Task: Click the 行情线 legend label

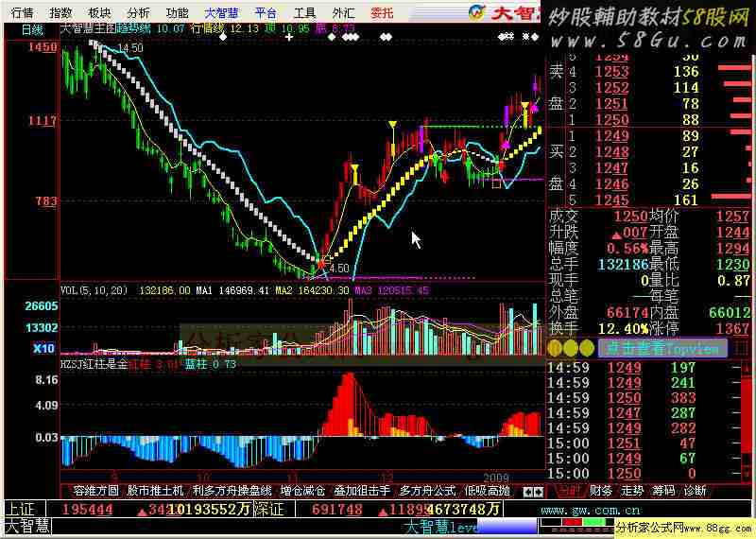Action: click(x=208, y=28)
